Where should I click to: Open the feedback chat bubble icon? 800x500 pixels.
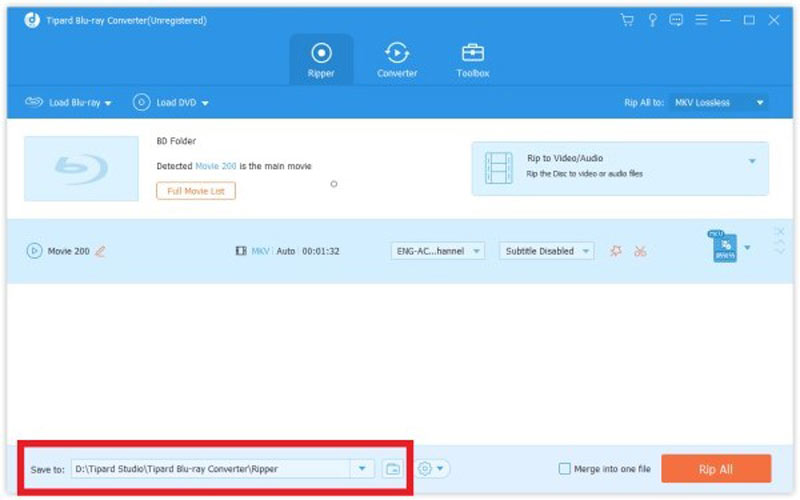tap(676, 19)
